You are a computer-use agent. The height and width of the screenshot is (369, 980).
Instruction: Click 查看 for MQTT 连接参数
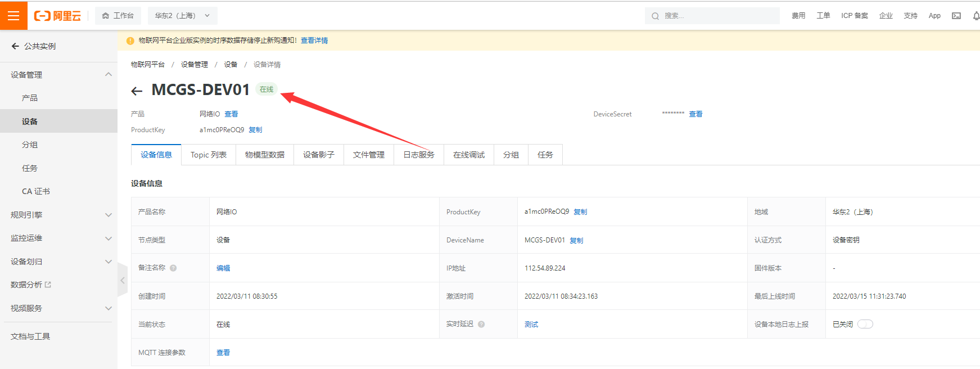223,353
